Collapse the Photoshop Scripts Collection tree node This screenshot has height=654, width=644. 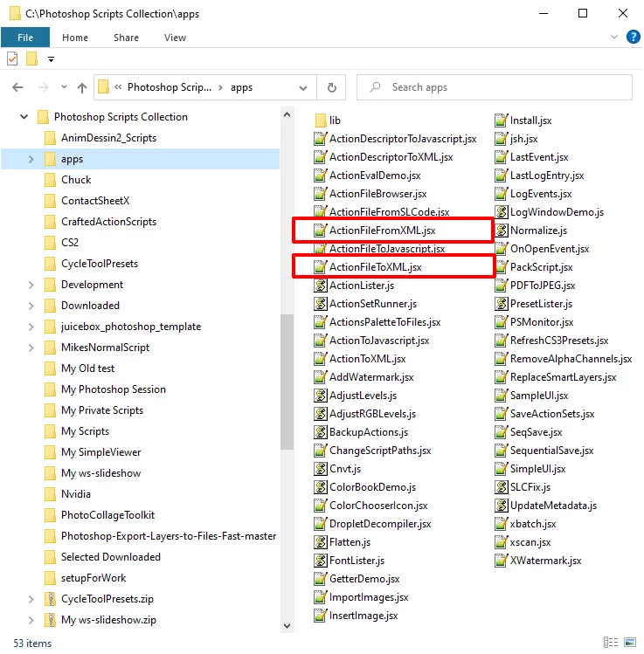point(24,117)
